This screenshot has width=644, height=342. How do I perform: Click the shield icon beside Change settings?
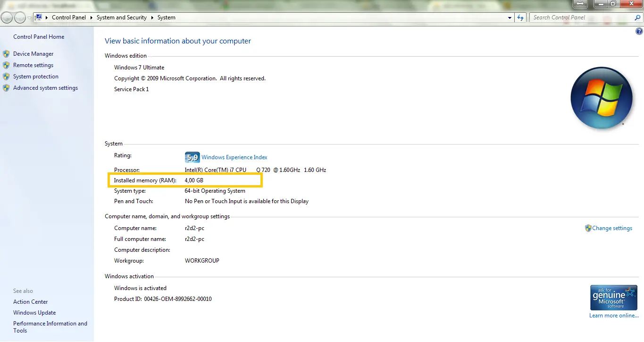click(x=588, y=228)
